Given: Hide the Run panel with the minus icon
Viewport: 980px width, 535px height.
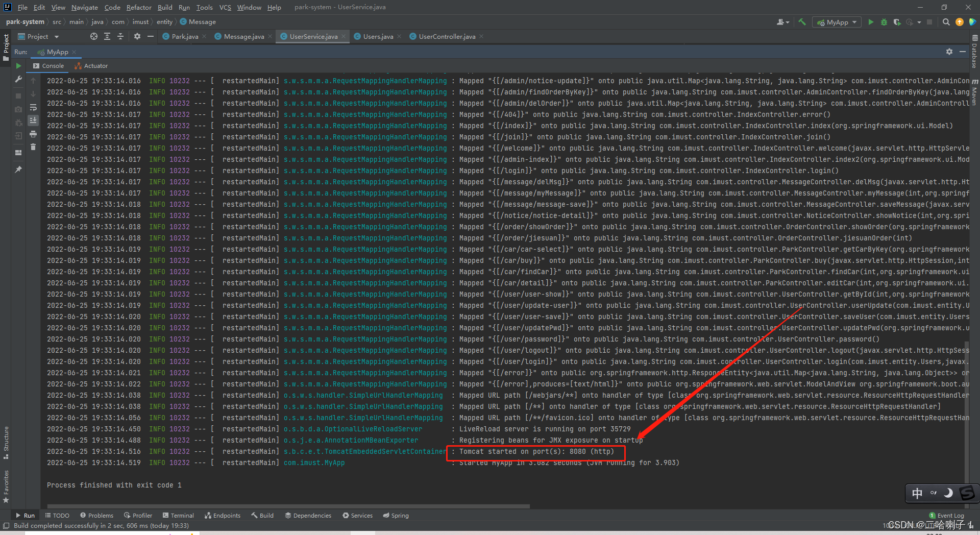Looking at the screenshot, I should (x=963, y=52).
